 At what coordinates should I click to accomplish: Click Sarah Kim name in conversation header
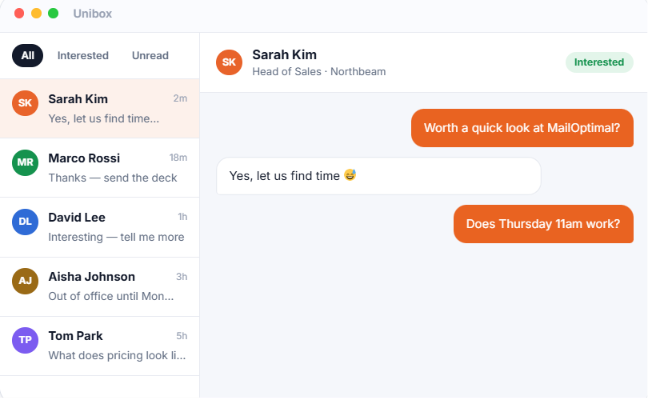[284, 55]
